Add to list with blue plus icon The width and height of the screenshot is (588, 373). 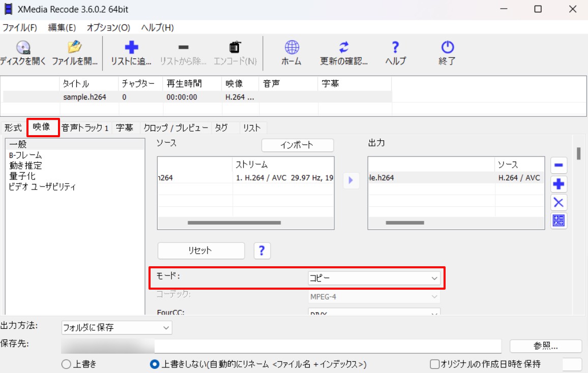131,47
